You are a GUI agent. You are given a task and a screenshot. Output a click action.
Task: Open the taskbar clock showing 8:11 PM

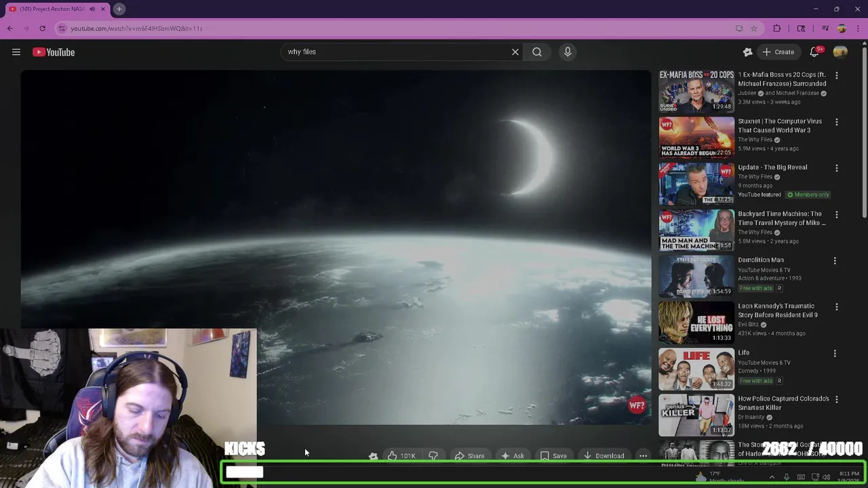coord(849,477)
